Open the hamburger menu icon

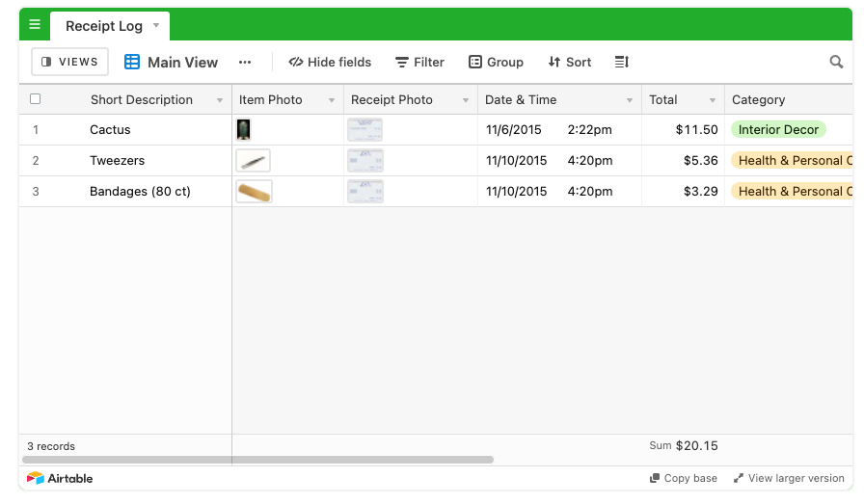tap(35, 24)
